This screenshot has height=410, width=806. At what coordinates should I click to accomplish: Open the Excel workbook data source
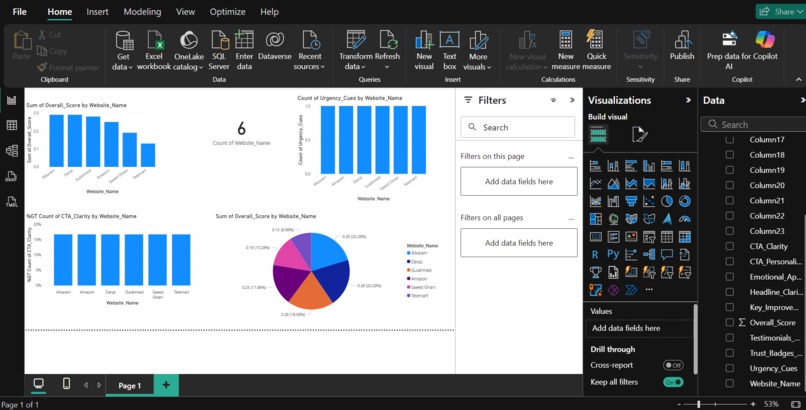[154, 50]
